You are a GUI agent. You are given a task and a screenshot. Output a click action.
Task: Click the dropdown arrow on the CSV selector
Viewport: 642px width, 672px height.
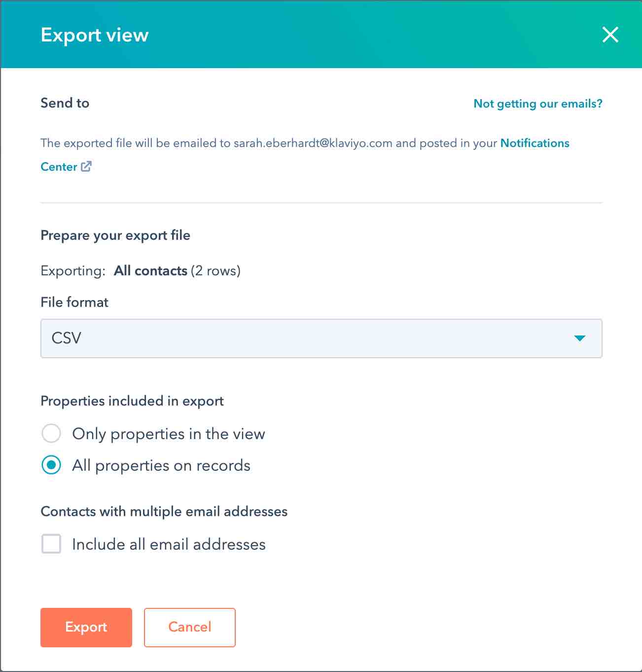[x=580, y=338]
